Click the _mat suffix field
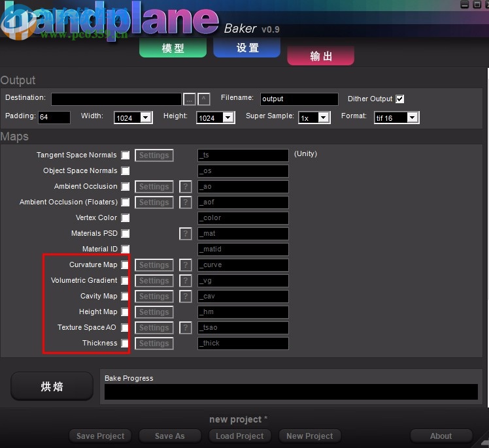The height and width of the screenshot is (448, 489). tap(243, 233)
